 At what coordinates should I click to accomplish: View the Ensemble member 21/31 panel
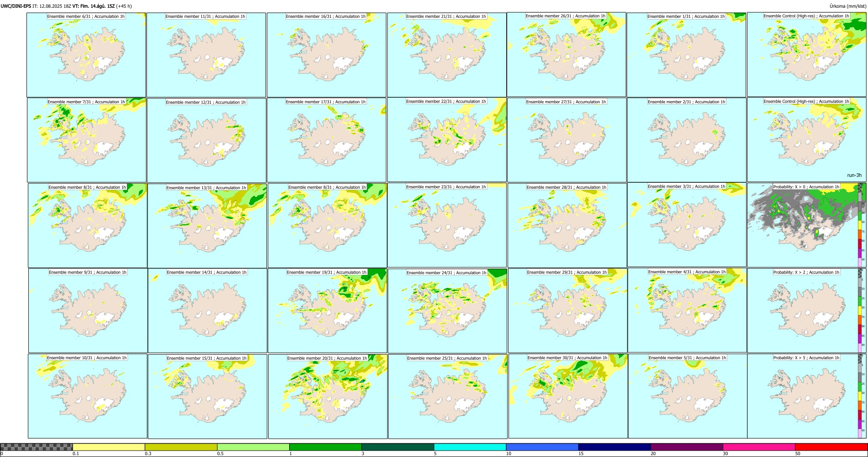click(447, 55)
